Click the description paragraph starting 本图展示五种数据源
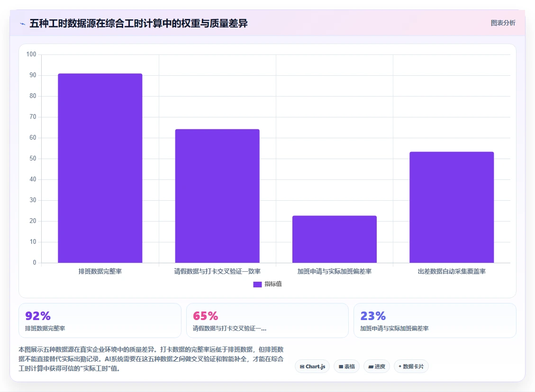This screenshot has height=392, width=535. click(x=151, y=359)
